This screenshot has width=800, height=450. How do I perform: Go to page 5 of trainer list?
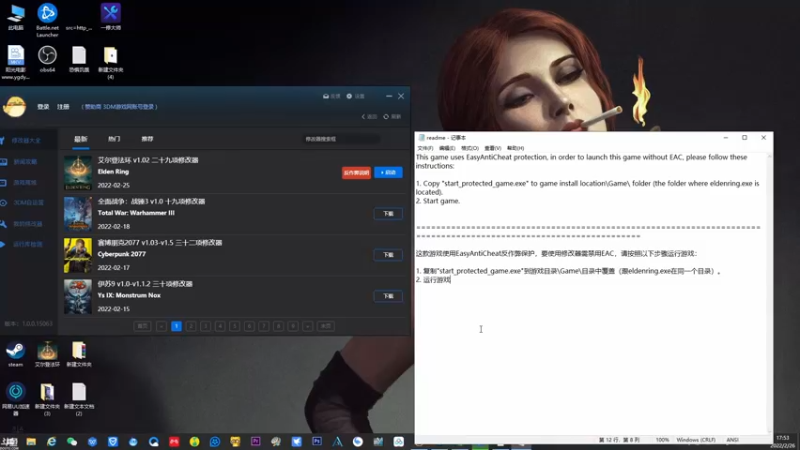click(235, 326)
